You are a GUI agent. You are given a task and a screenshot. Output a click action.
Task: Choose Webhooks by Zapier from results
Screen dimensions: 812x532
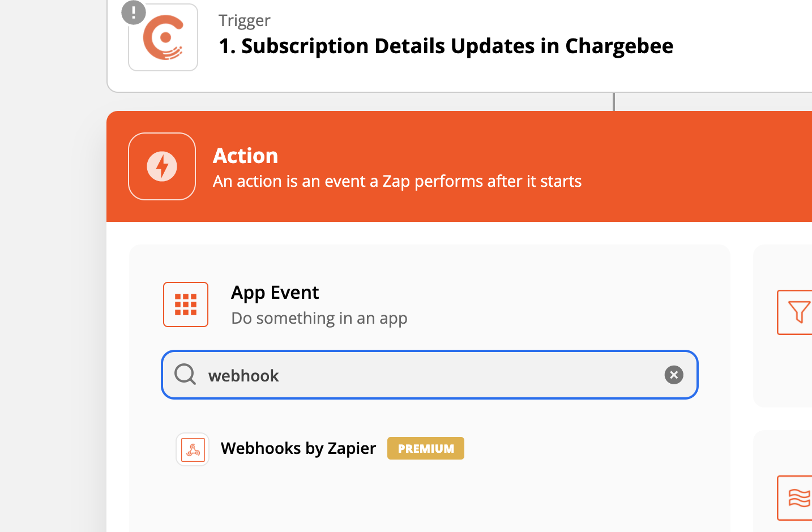298,448
